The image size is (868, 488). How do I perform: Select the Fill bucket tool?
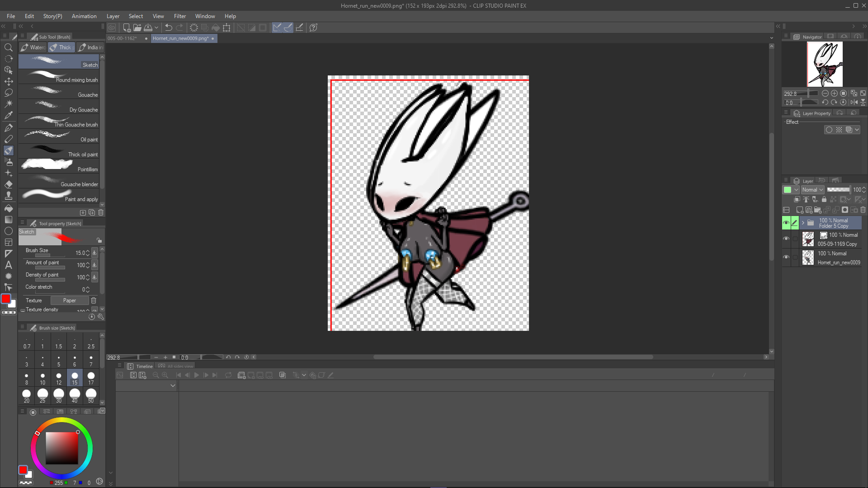click(8, 208)
